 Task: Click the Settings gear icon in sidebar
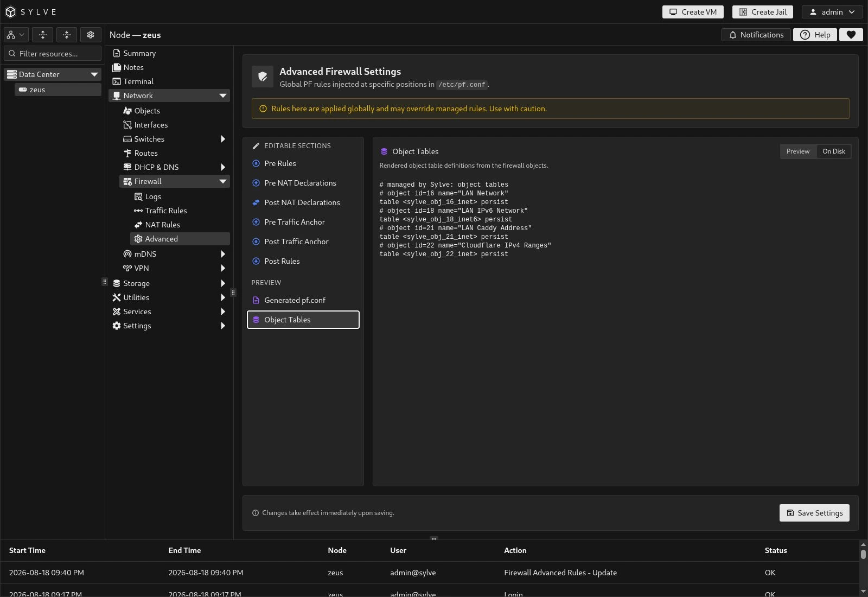(x=117, y=326)
